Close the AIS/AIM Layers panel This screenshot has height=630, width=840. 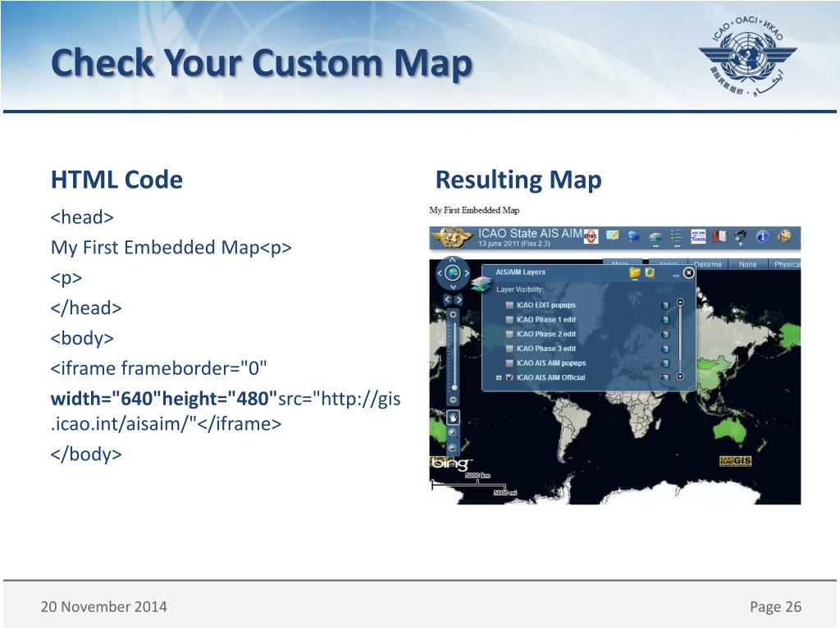click(689, 273)
